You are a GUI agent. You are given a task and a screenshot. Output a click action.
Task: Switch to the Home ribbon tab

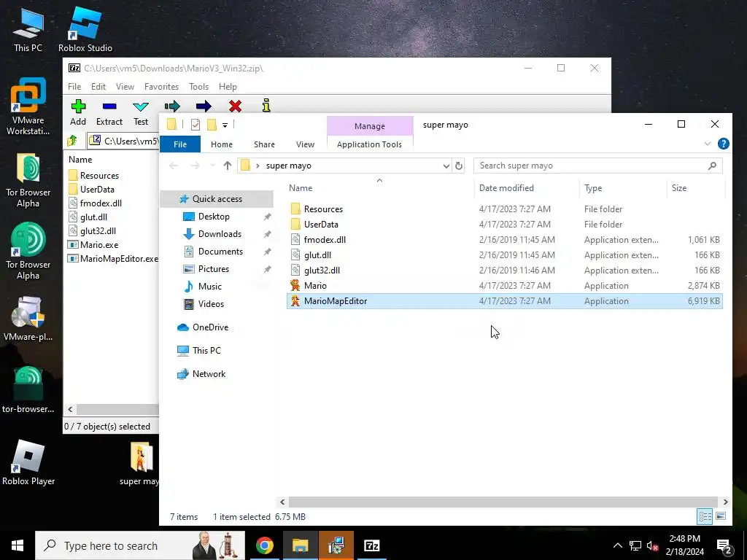tap(222, 144)
